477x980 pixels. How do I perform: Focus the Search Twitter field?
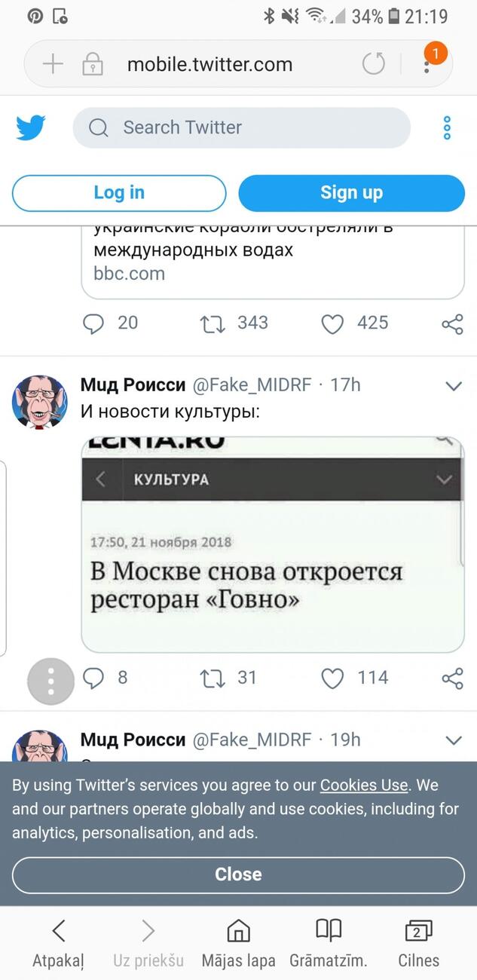[x=241, y=127]
